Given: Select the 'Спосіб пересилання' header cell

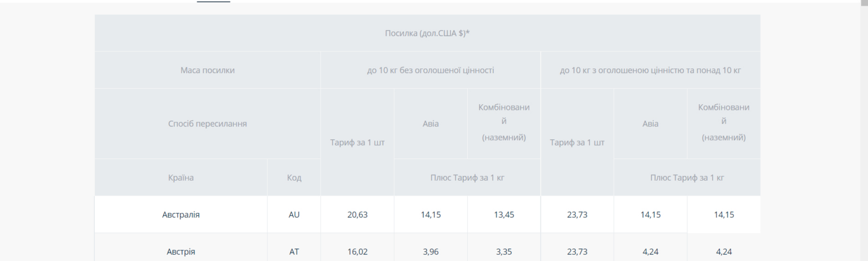Looking at the screenshot, I should (x=207, y=124).
